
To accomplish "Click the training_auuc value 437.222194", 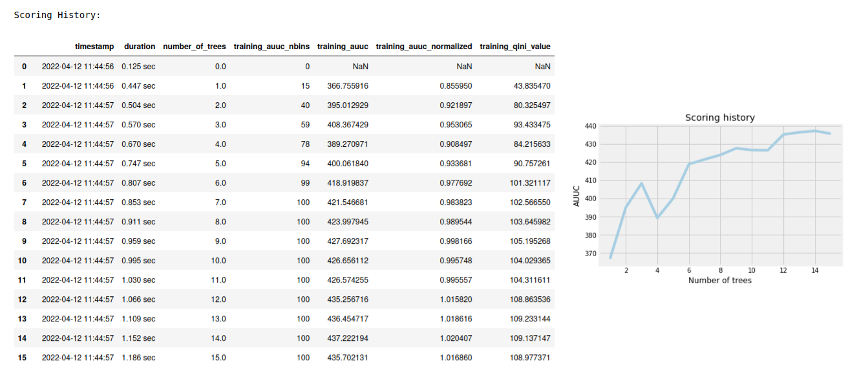I will (350, 338).
